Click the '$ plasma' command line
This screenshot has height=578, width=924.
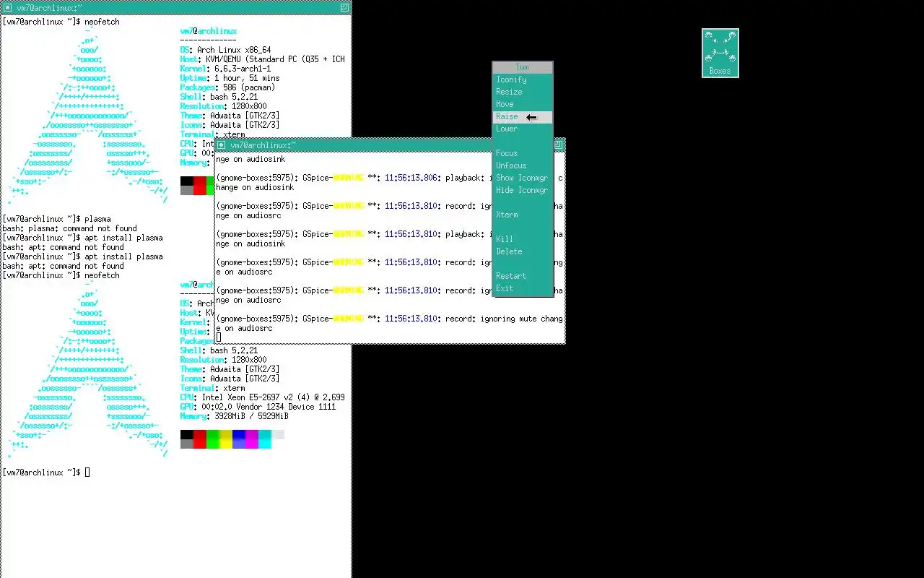tap(56, 219)
